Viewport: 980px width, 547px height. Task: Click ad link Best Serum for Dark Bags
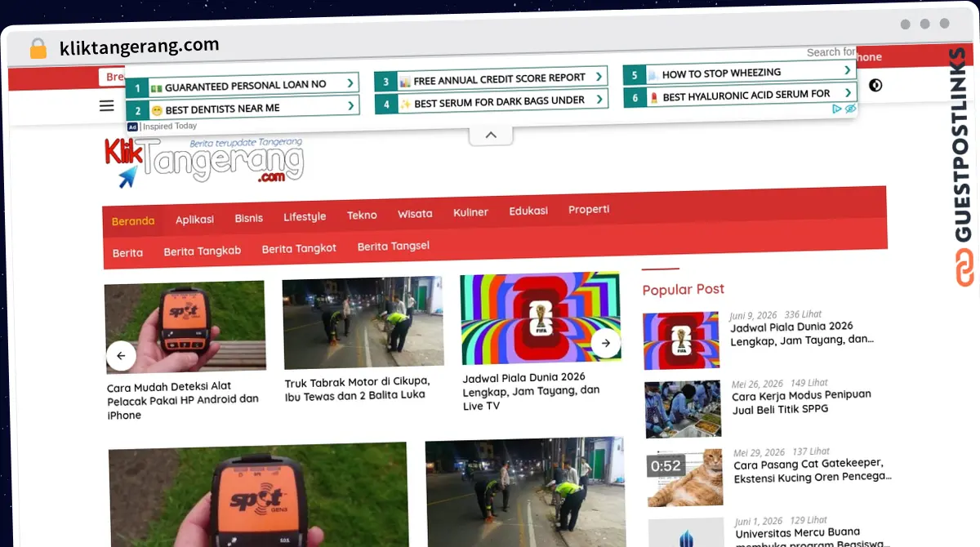492,102
